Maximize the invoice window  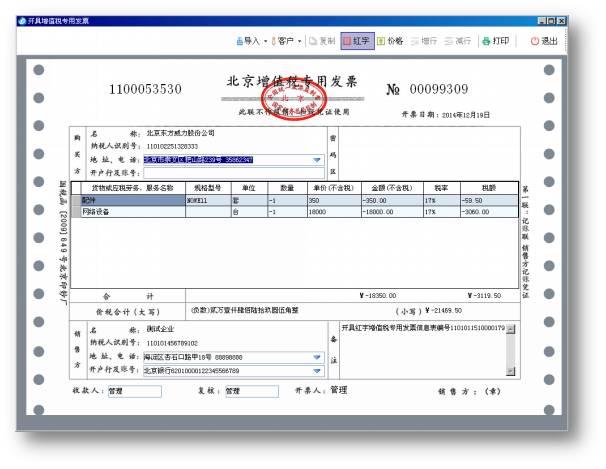[552, 21]
